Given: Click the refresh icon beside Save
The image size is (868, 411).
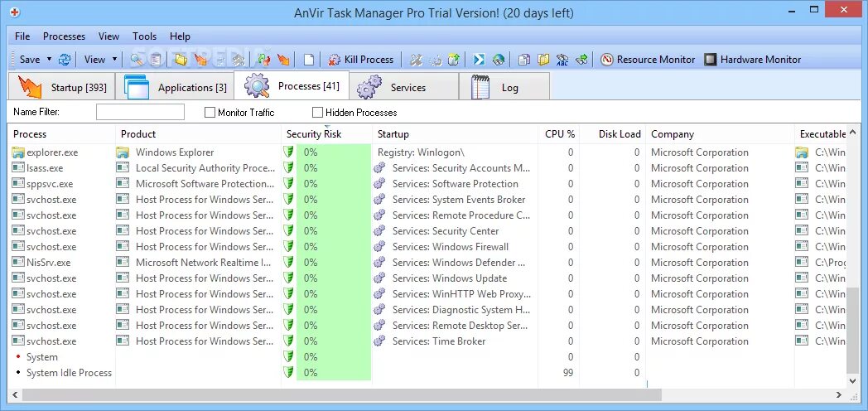Looking at the screenshot, I should 65,60.
